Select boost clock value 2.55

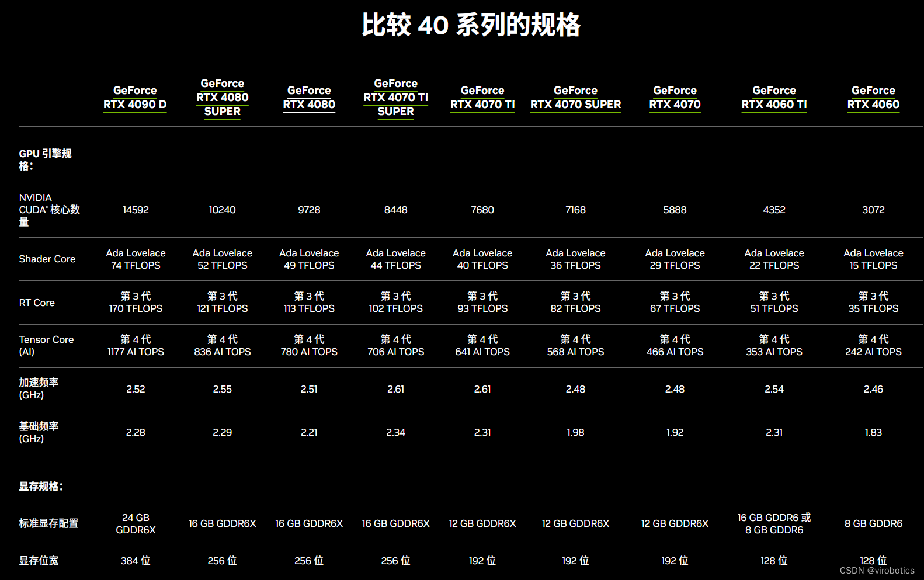pyautogui.click(x=223, y=389)
